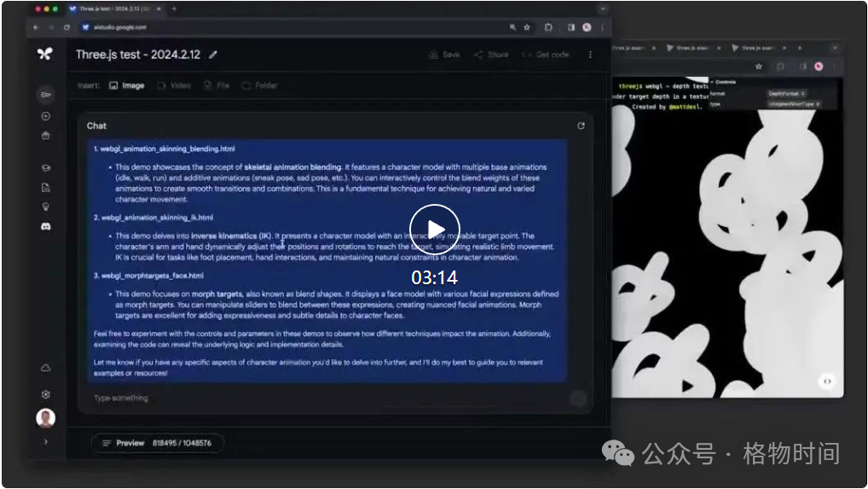Open settings gear in left sidebar
Viewport: 868px width, 489px height.
(x=45, y=394)
